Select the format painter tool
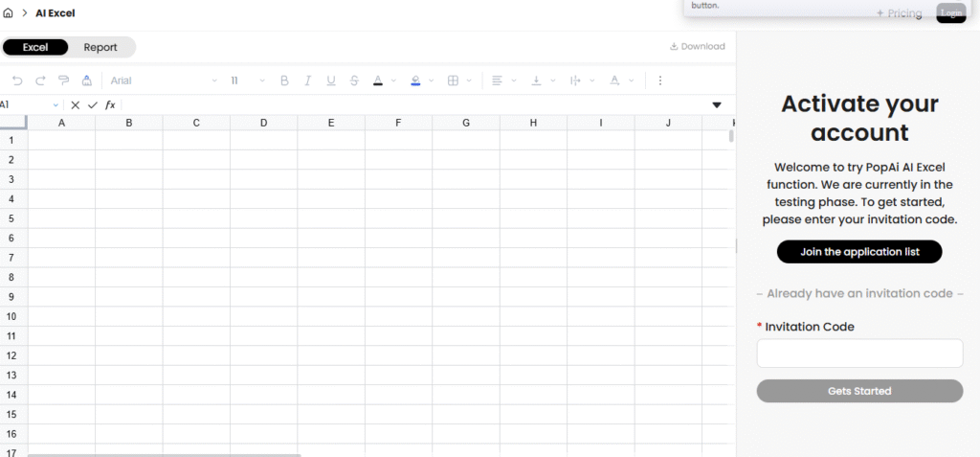The width and height of the screenshot is (980, 457). tap(64, 80)
